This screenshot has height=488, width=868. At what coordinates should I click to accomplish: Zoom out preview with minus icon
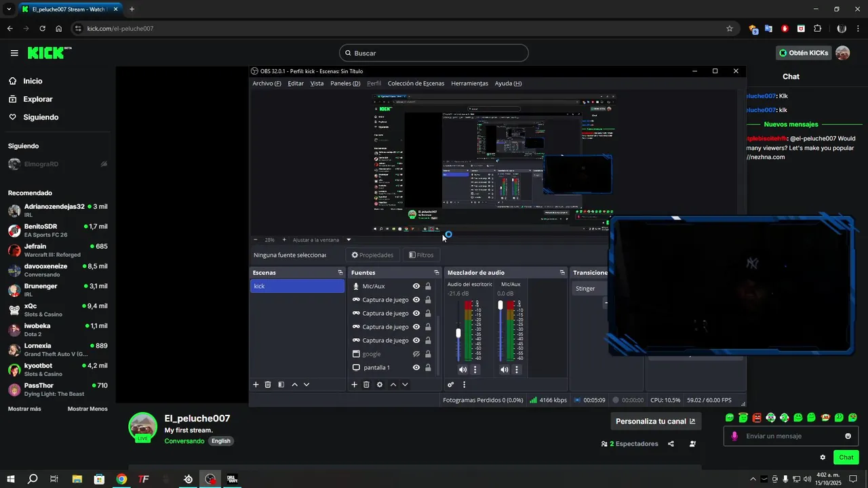tap(255, 239)
